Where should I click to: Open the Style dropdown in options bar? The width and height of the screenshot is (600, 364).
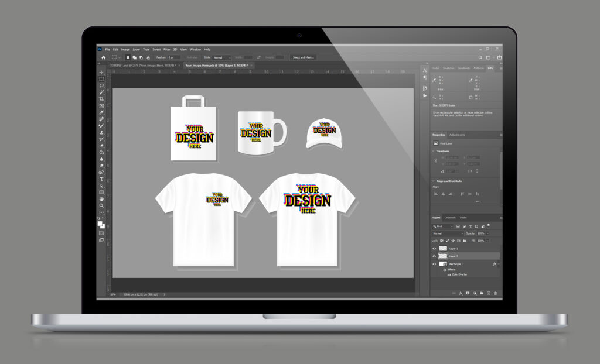click(221, 57)
